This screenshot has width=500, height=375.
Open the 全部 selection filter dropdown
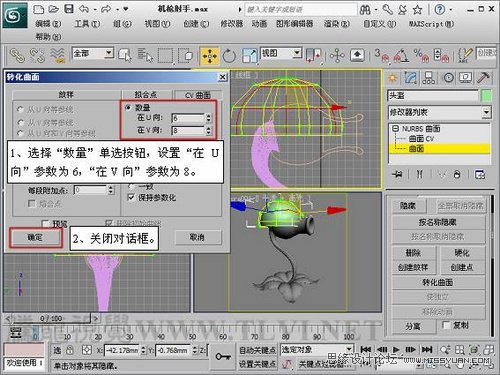pos(109,53)
